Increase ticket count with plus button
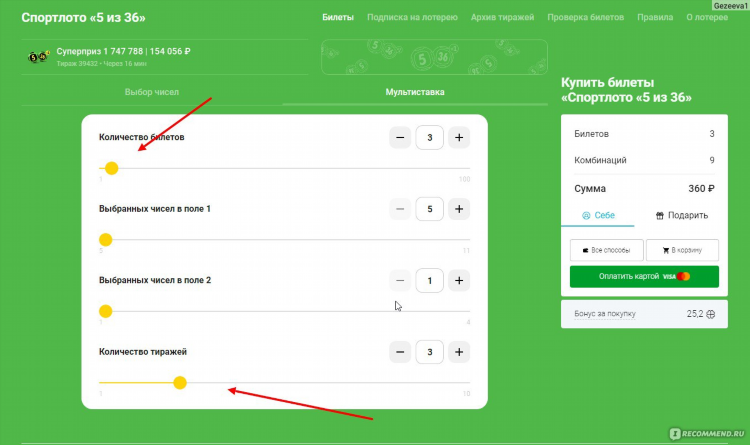Image resolution: width=750 pixels, height=445 pixels. tap(459, 138)
